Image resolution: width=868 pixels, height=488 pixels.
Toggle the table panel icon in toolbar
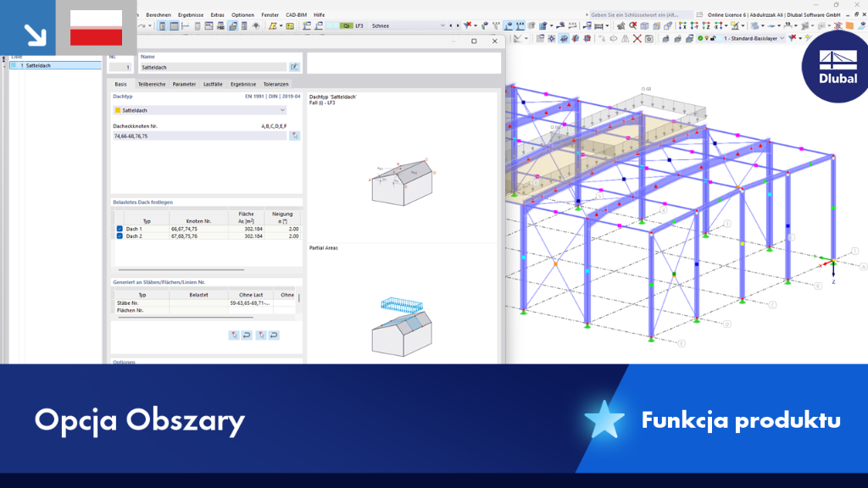click(174, 25)
